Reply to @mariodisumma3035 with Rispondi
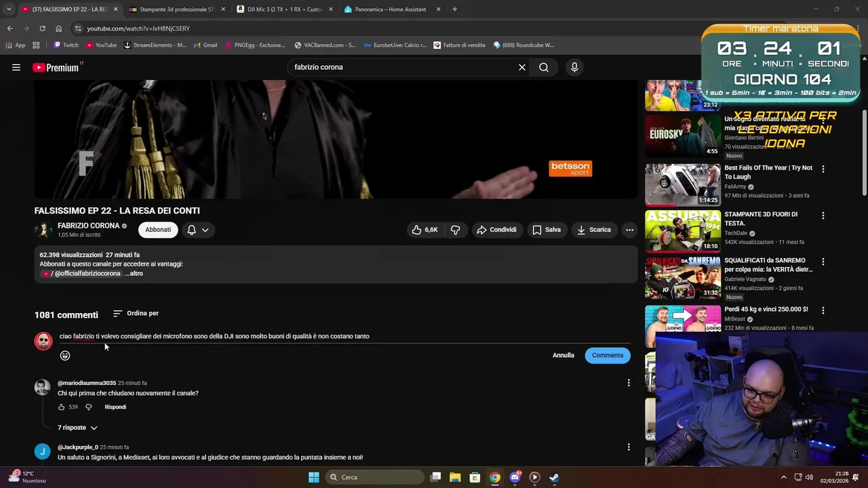868x488 pixels. tap(115, 407)
